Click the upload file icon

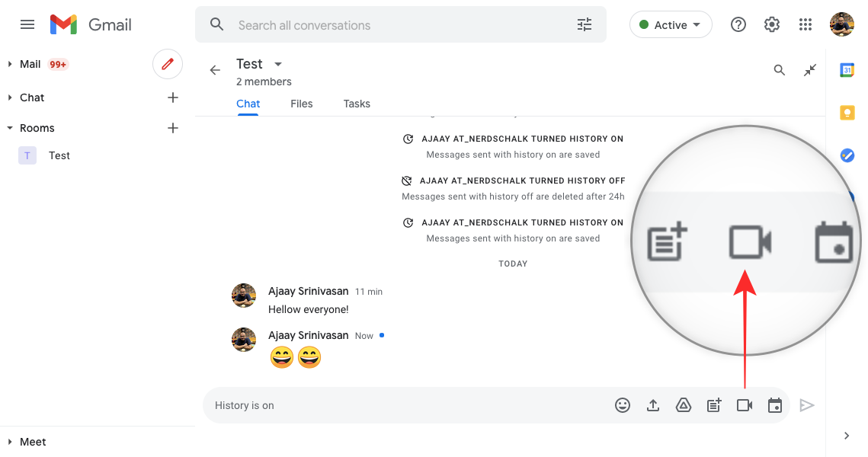tap(653, 405)
